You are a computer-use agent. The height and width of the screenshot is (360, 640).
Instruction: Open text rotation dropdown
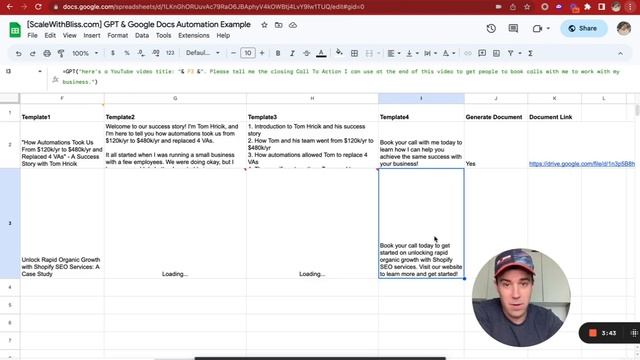[448, 53]
